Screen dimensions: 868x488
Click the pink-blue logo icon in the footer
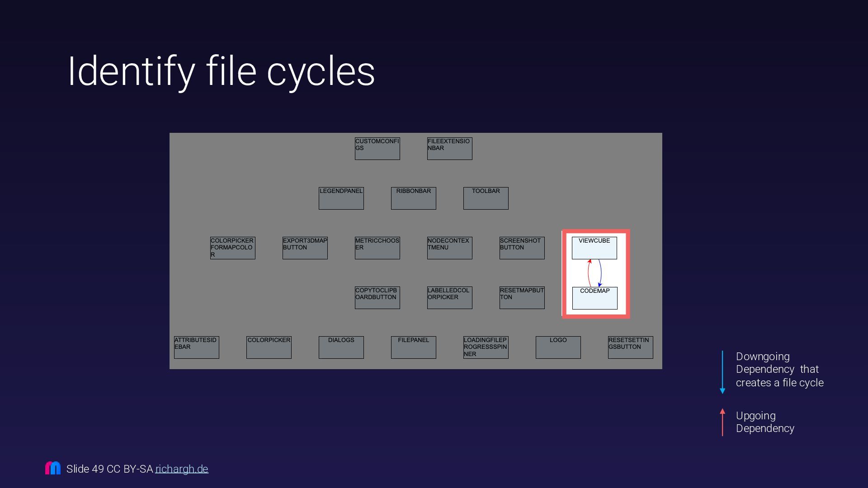(53, 468)
